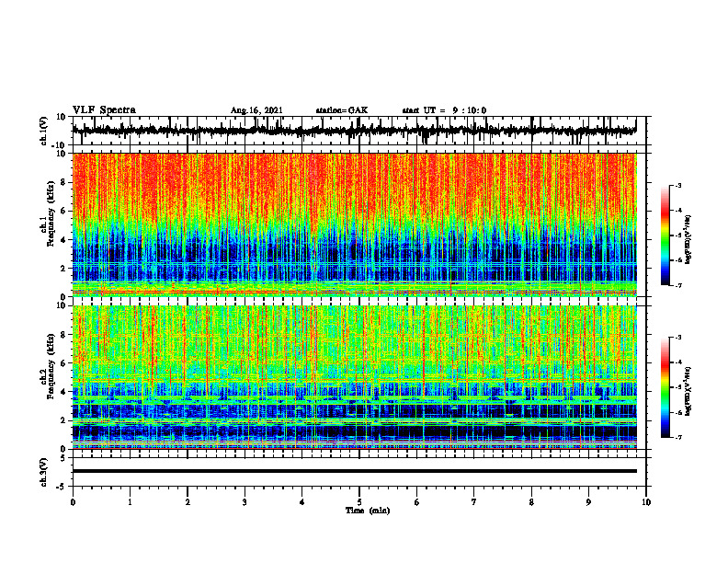Screen dimensions: 728x563
Task: Click the ch.1 colorbar "log(PSD)" label
Action: click(688, 239)
